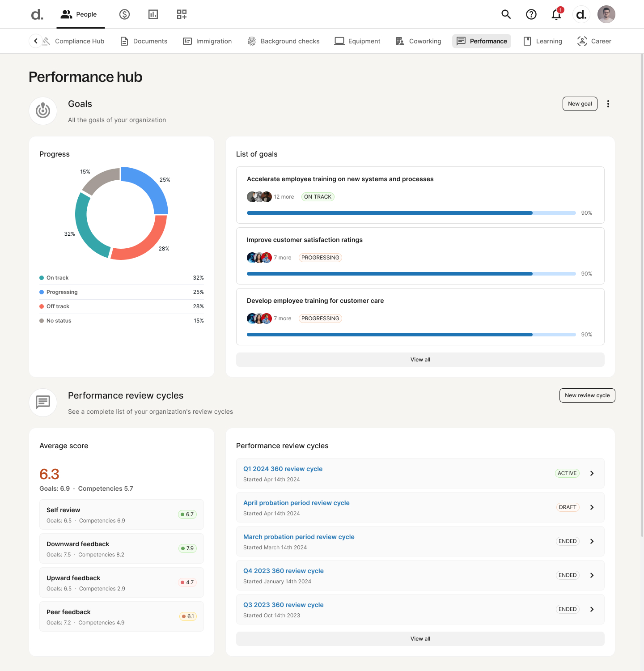The image size is (644, 671).
Task: Expand the April probation period review cycle
Action: click(592, 507)
